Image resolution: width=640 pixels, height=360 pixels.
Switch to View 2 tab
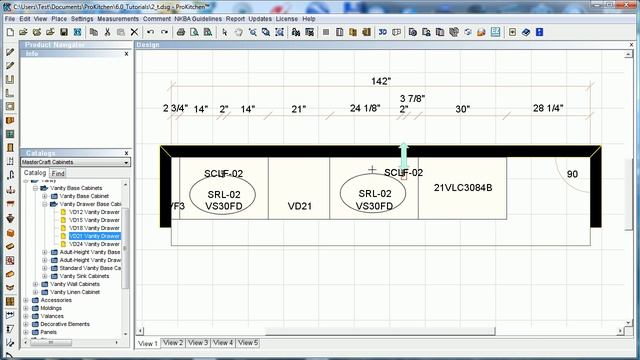173,343
